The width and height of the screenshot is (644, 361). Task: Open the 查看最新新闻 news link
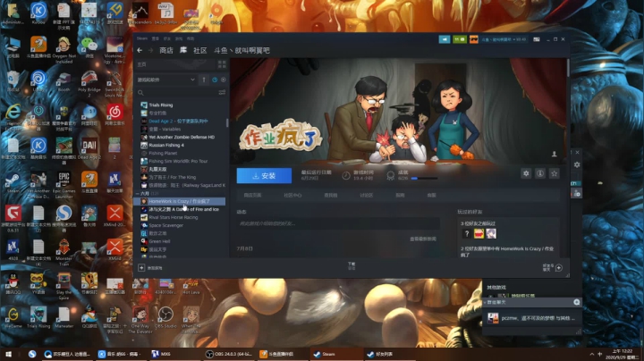(422, 239)
